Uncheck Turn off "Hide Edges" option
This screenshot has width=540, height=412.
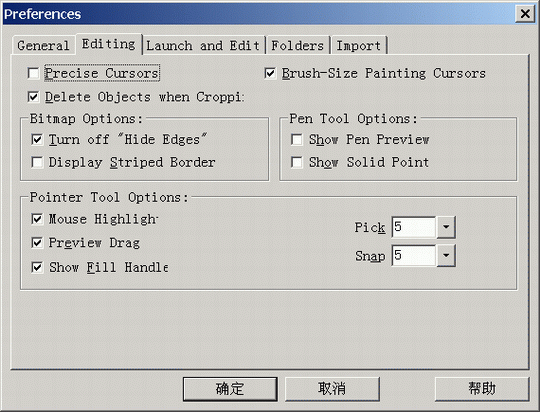[x=37, y=140]
